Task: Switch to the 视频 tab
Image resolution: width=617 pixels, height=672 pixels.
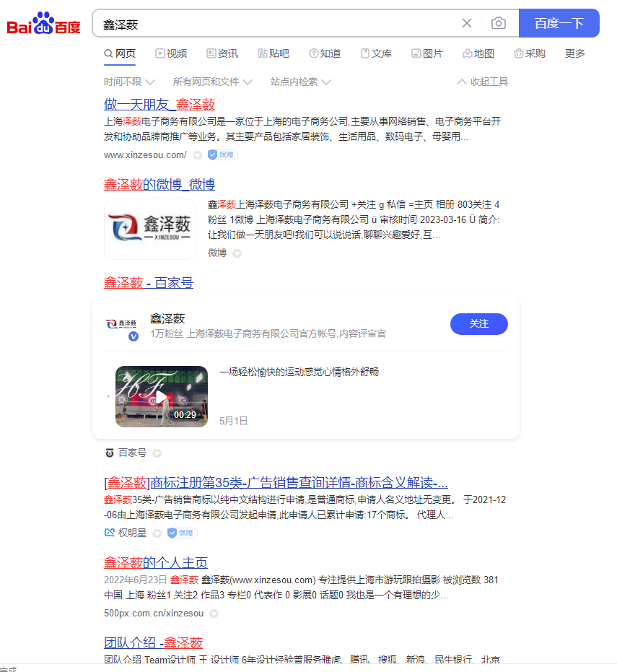Action: point(171,53)
